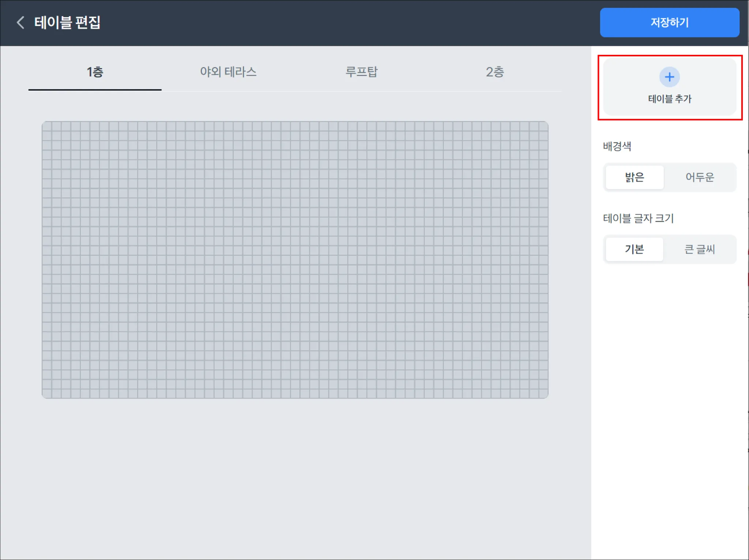Image resolution: width=749 pixels, height=560 pixels.
Task: Click the center of the table grid canvas
Action: tap(295, 260)
